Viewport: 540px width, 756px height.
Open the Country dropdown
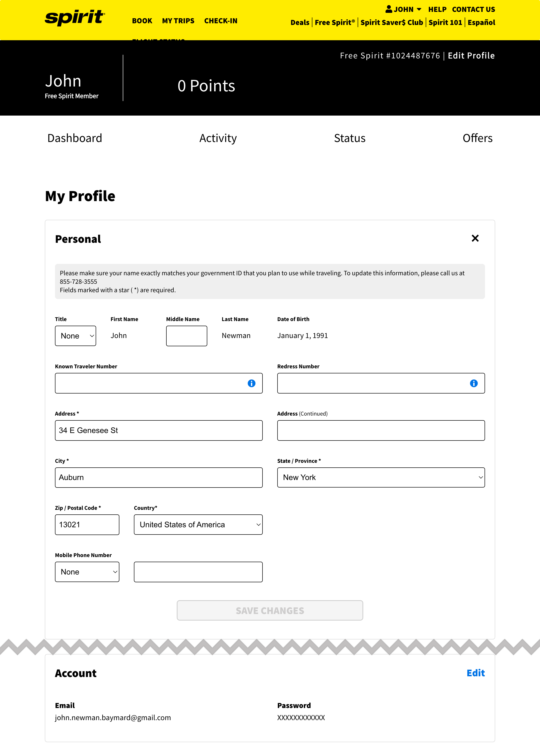[198, 524]
